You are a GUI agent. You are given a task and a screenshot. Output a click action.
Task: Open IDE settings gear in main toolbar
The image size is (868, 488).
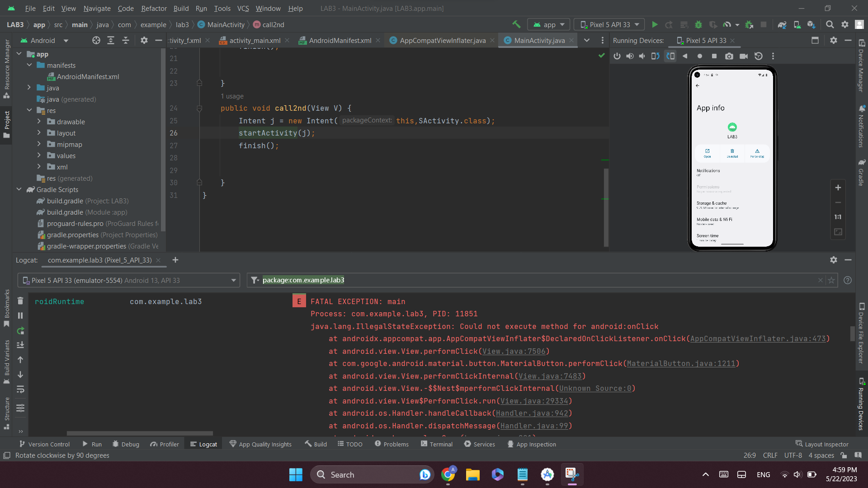845,24
